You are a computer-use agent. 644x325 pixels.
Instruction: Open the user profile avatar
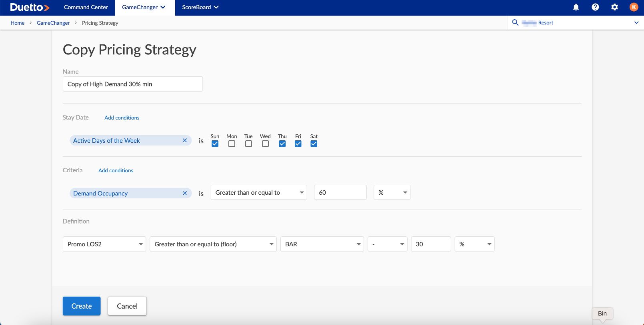634,7
